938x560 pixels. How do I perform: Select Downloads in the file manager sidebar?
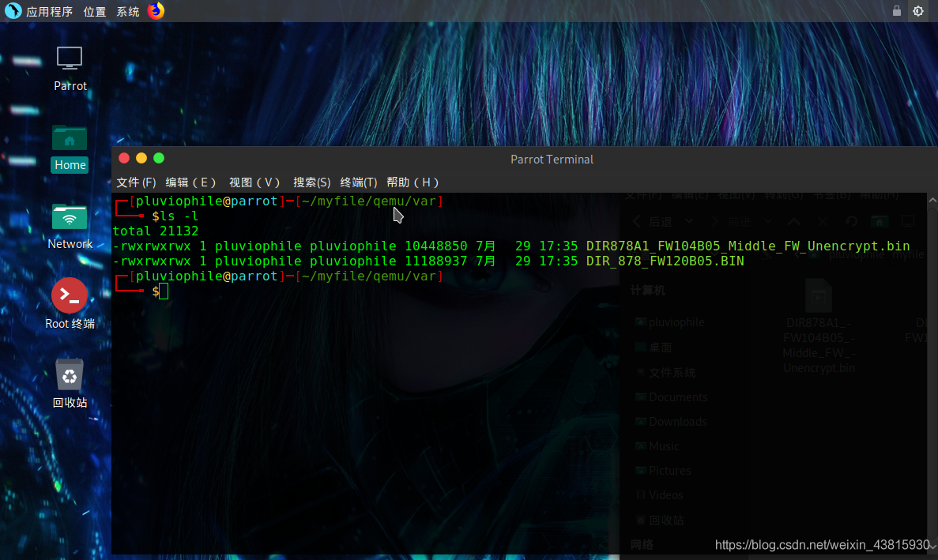point(671,422)
